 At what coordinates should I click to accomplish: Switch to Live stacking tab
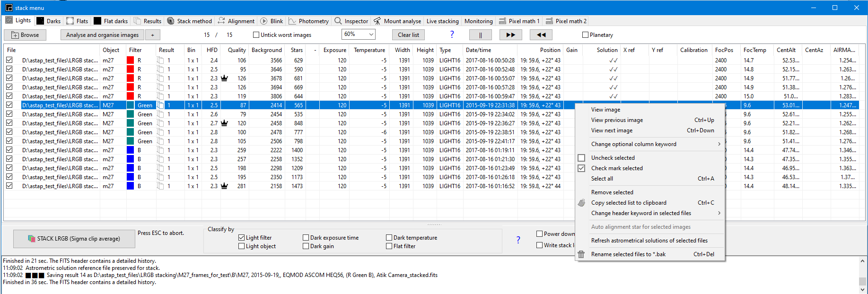pos(442,21)
